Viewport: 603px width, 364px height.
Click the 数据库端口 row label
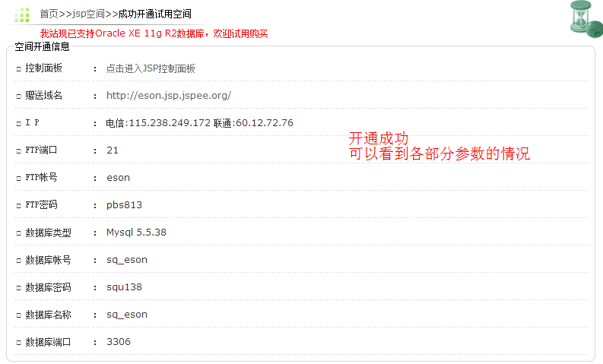click(48, 342)
